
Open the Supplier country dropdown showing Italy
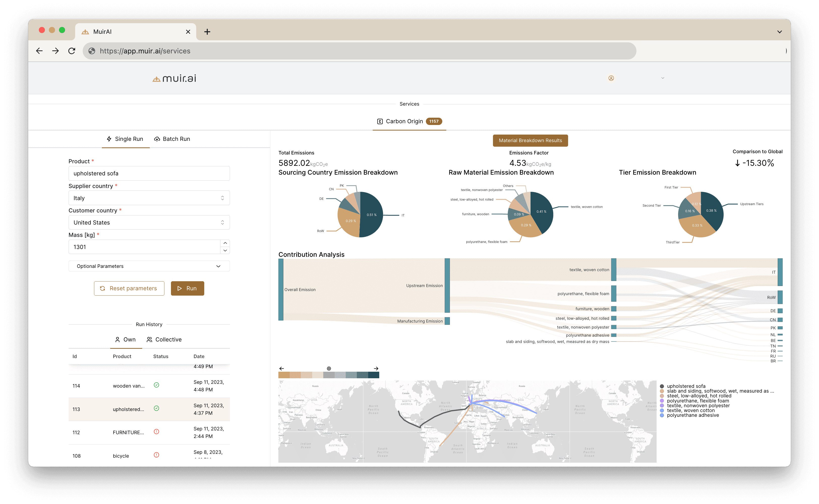(x=149, y=198)
